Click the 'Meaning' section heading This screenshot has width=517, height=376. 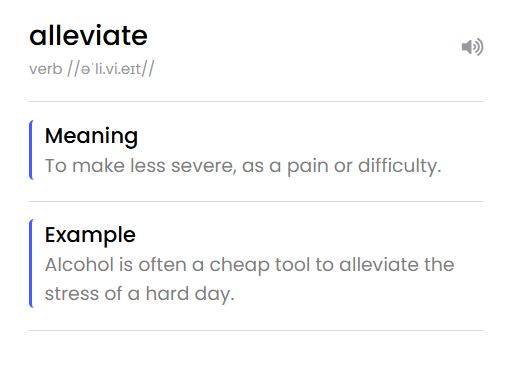[91, 136]
